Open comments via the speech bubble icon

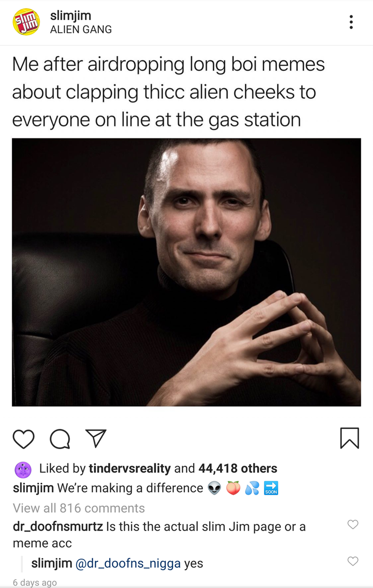[60, 438]
